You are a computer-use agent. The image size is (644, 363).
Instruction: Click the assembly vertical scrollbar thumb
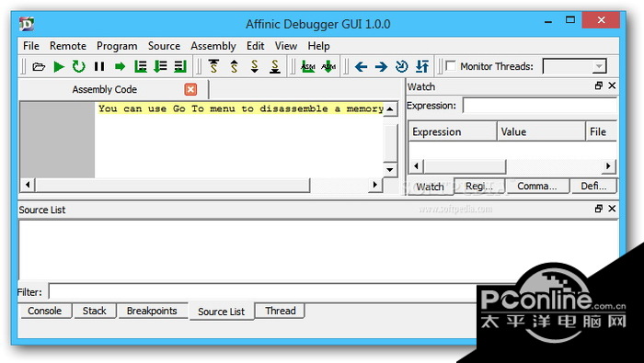coord(390,142)
